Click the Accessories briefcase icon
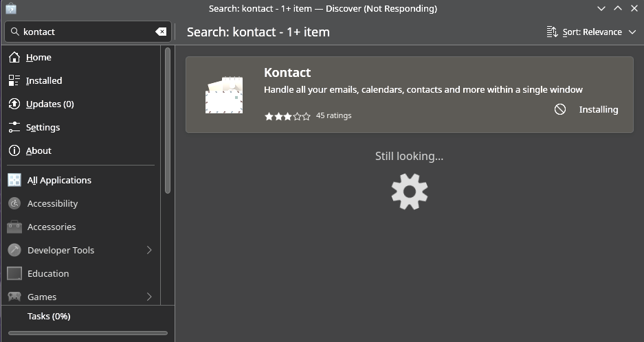 tap(14, 227)
